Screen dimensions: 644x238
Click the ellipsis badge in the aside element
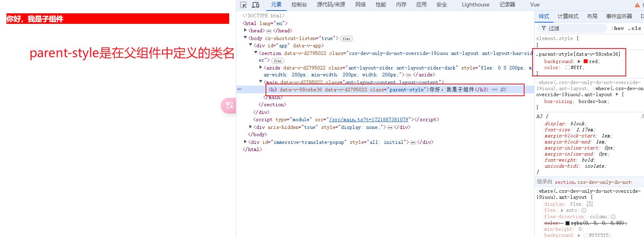408,75
